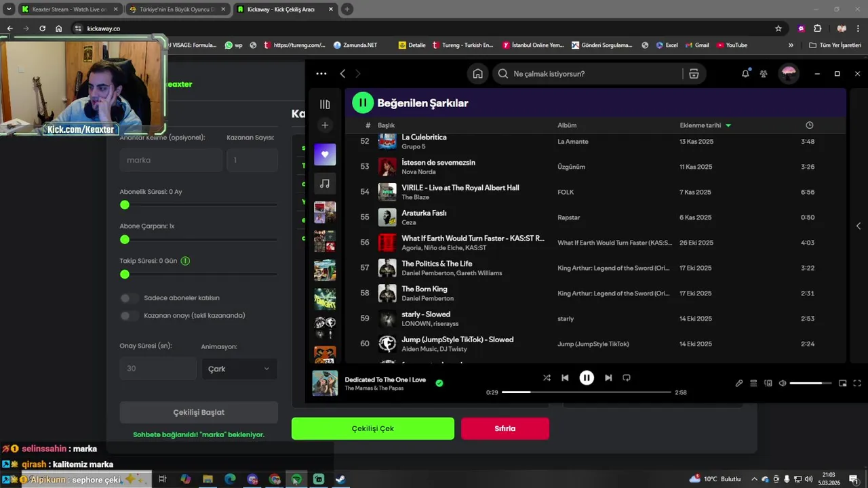Open new browser tab plus button
Image resolution: width=868 pixels, height=488 pixels.
click(347, 9)
